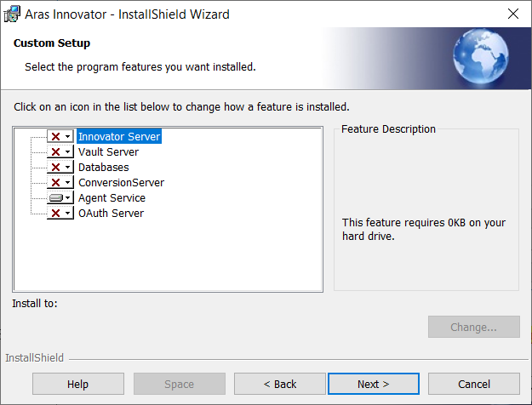This screenshot has height=405, width=532.
Task: Click the greyed-out Change... button
Action: (x=474, y=327)
